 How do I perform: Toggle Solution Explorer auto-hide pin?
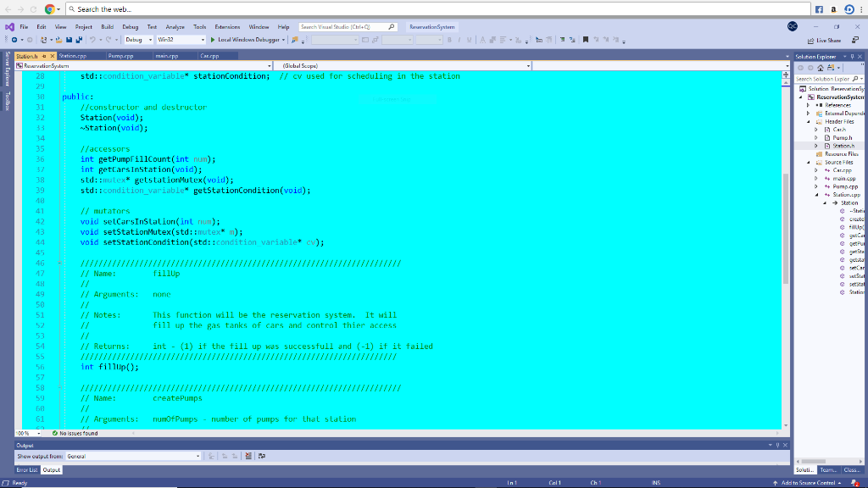click(x=853, y=57)
